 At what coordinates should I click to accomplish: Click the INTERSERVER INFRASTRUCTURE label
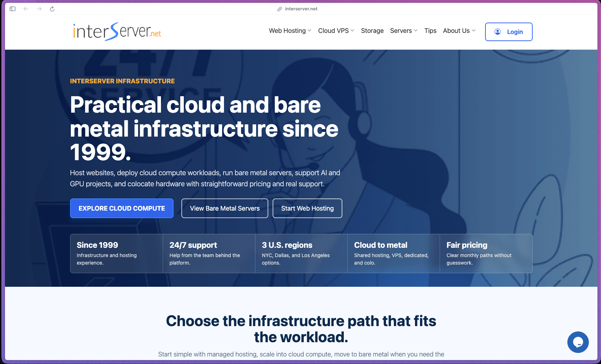122,81
